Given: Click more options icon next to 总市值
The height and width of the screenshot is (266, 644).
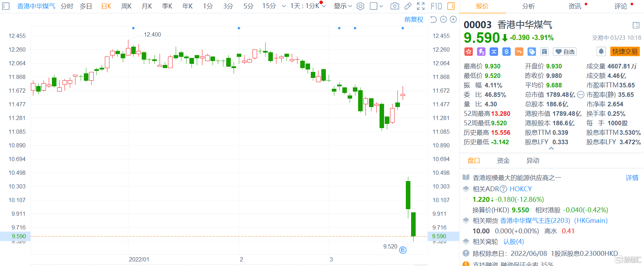Looking at the screenshot, I should 581,95.
